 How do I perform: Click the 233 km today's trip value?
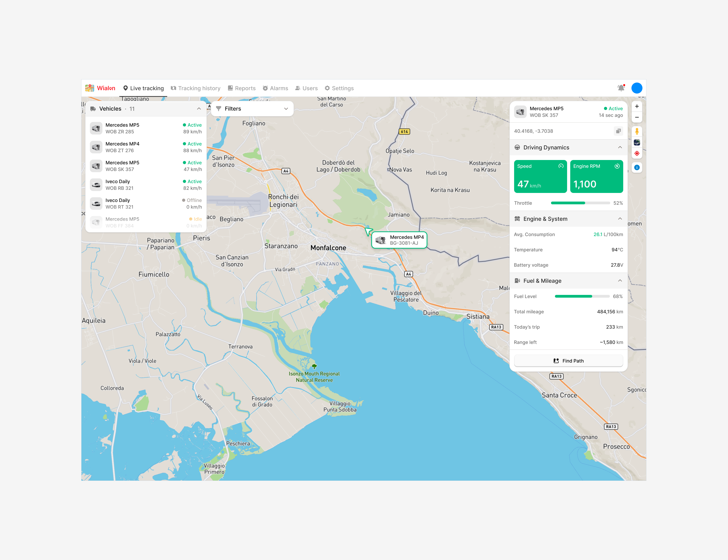click(x=614, y=327)
